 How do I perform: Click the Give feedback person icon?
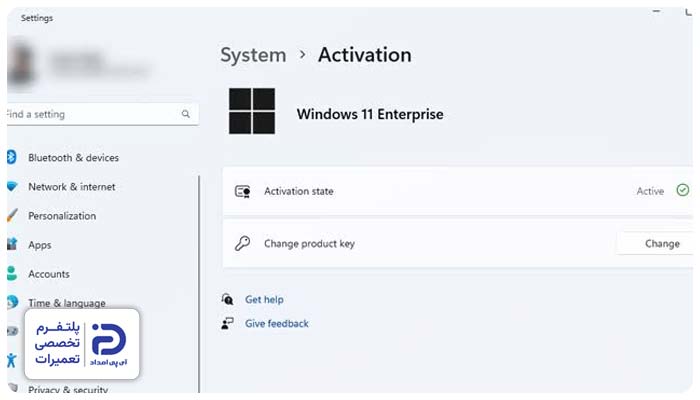click(227, 323)
